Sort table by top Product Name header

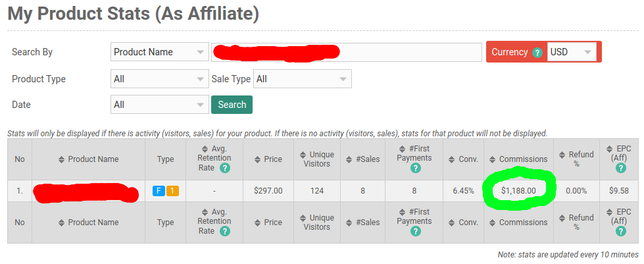coord(89,159)
